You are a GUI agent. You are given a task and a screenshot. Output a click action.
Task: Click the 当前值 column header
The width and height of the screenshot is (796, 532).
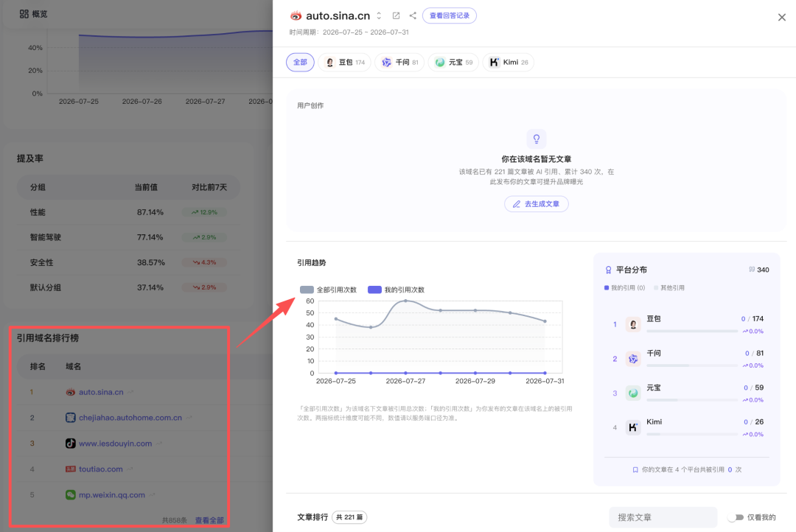(x=146, y=187)
